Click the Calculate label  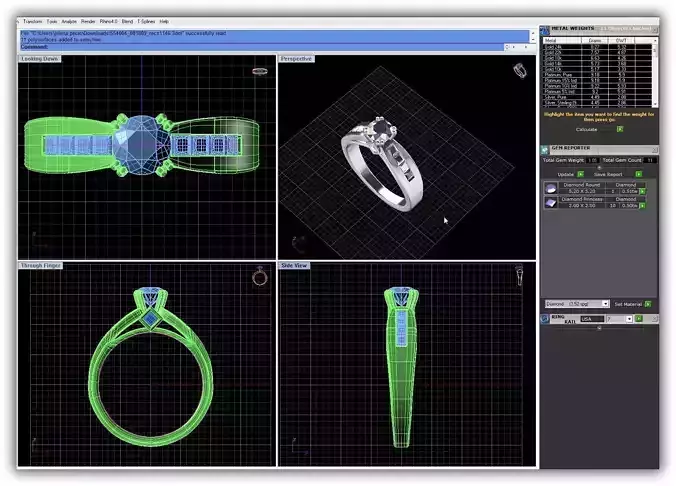(x=586, y=129)
